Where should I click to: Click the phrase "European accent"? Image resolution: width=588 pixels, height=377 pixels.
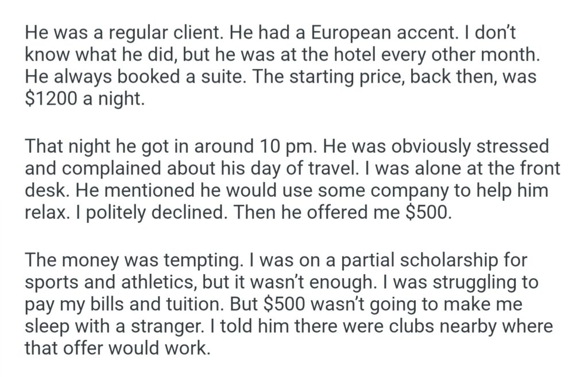coord(353,34)
